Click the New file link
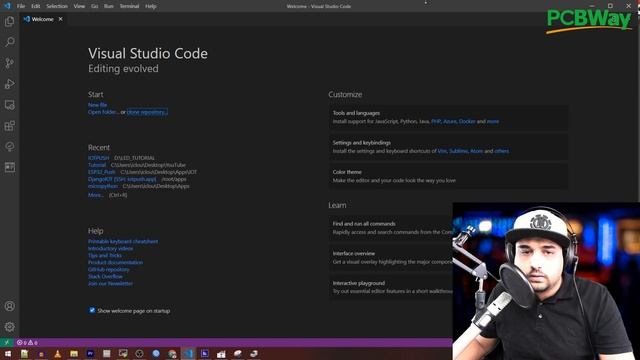640x360 pixels. click(97, 105)
